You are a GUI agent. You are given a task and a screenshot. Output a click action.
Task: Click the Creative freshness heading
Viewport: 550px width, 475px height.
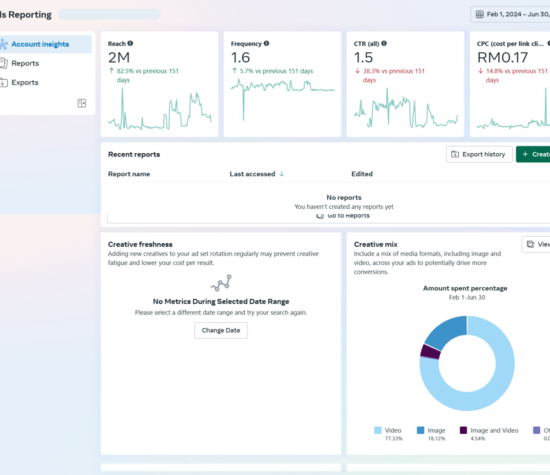click(140, 244)
